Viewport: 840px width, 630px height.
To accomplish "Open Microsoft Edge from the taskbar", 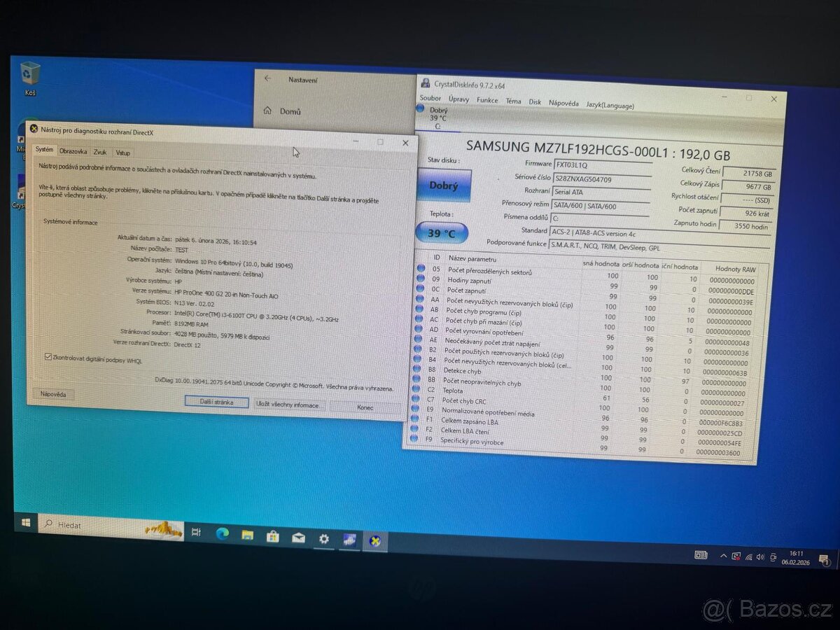I will click(223, 533).
